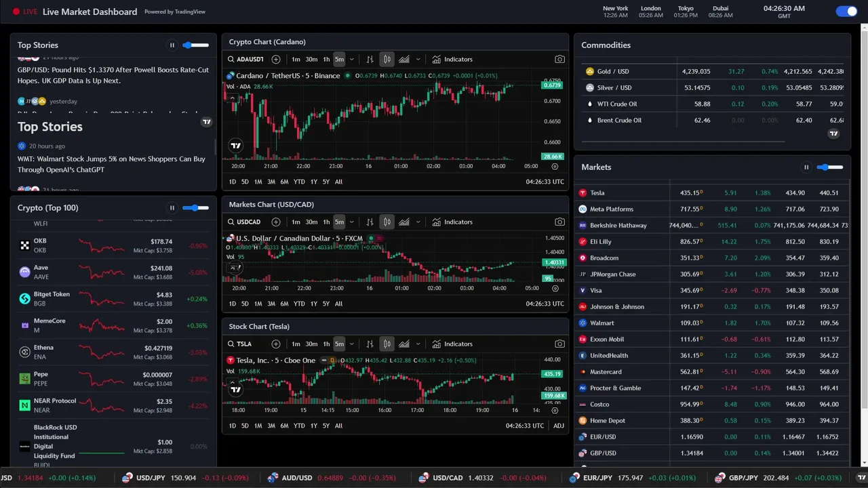Image resolution: width=868 pixels, height=488 pixels.
Task: Select the Berkshire Hathaway market row
Action: 712,226
